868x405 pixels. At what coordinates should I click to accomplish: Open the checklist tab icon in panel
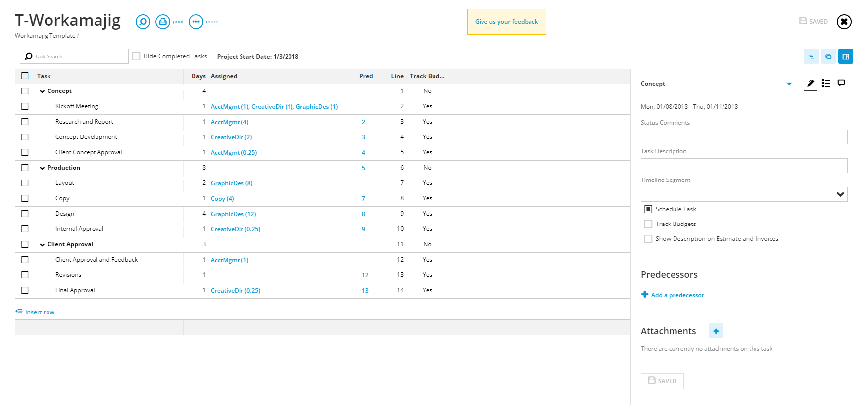click(826, 83)
